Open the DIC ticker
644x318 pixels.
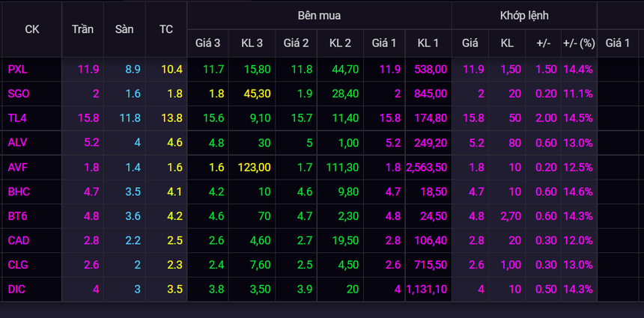(16, 289)
